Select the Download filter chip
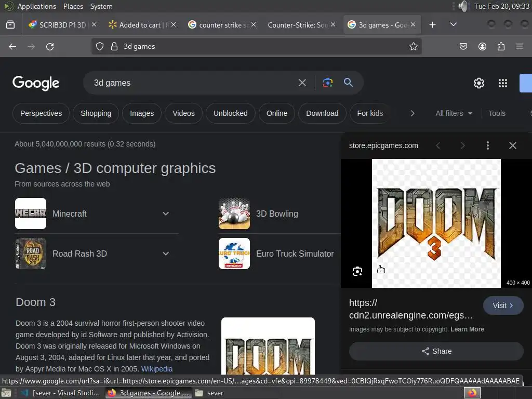This screenshot has height=399, width=532. [322, 113]
